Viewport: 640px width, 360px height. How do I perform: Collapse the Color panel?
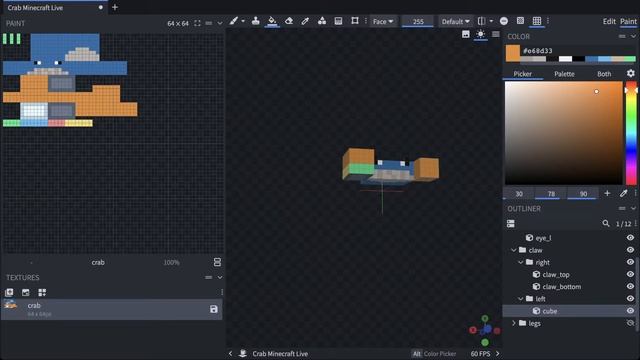(633, 36)
